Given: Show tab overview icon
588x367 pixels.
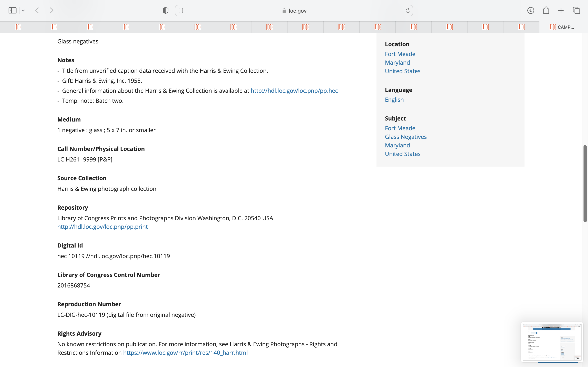Looking at the screenshot, I should pos(576,10).
